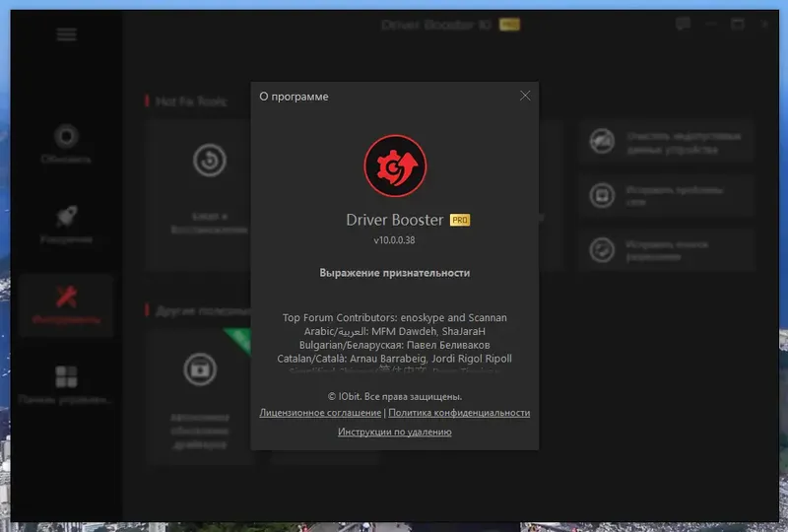The width and height of the screenshot is (788, 532).
Task: Click the Bulgarian translator line Павел Беливаков
Action: pos(395,345)
